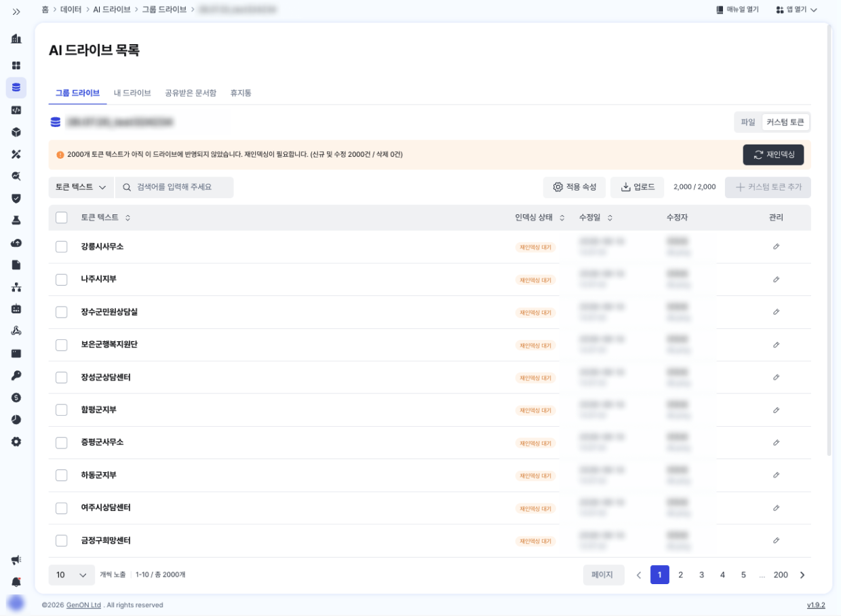Click the 적용 속성 button
Image resolution: width=841 pixels, height=616 pixels.
[x=574, y=187]
